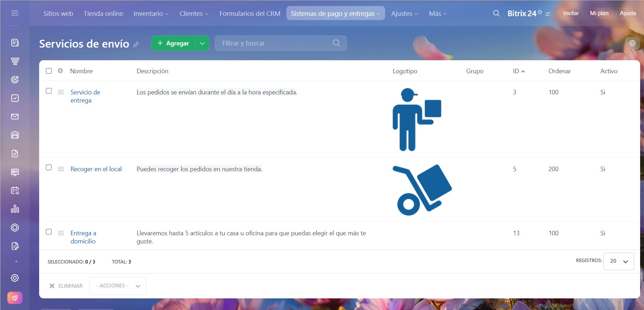
Task: Open the Registros page size dropdown
Action: [619, 261]
